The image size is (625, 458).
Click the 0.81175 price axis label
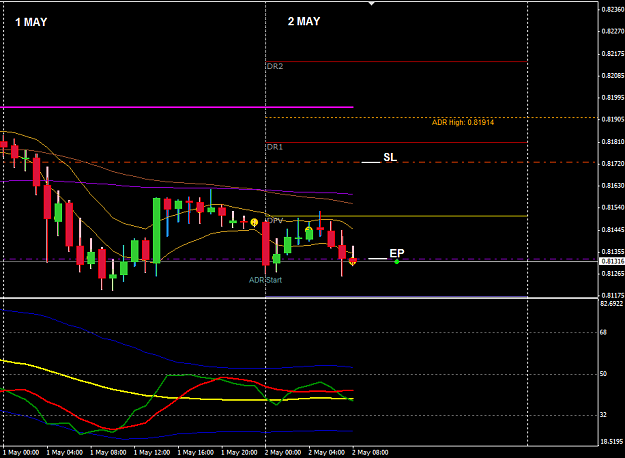click(x=613, y=295)
